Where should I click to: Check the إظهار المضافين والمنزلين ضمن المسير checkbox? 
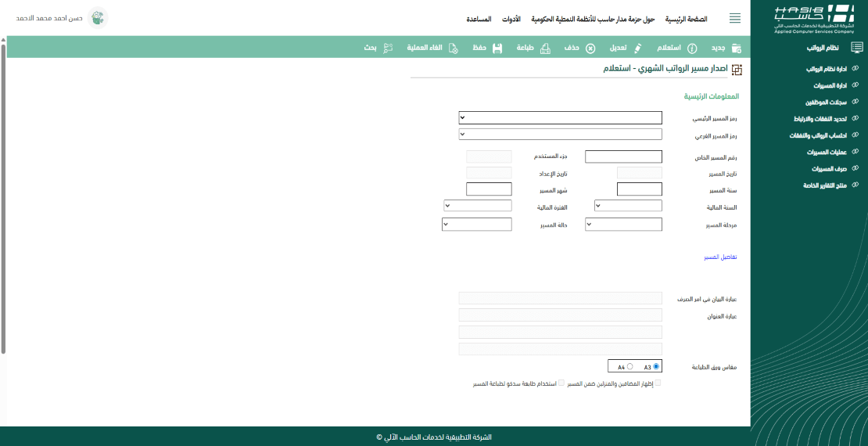click(x=658, y=383)
